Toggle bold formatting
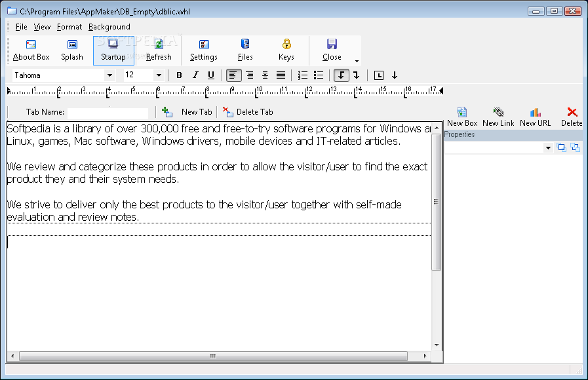Viewport: 588px width, 380px height. coord(179,75)
